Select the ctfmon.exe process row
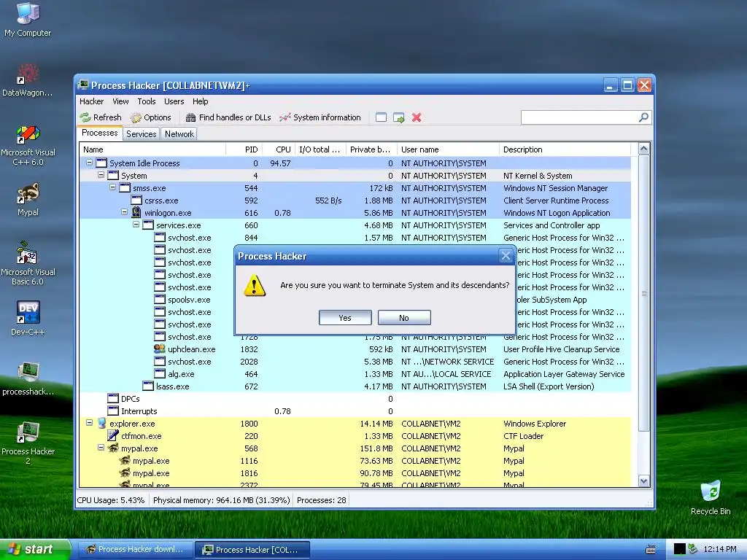 click(x=355, y=436)
